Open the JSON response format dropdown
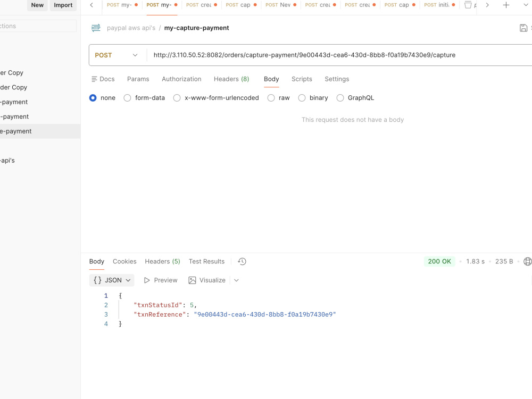 112,280
